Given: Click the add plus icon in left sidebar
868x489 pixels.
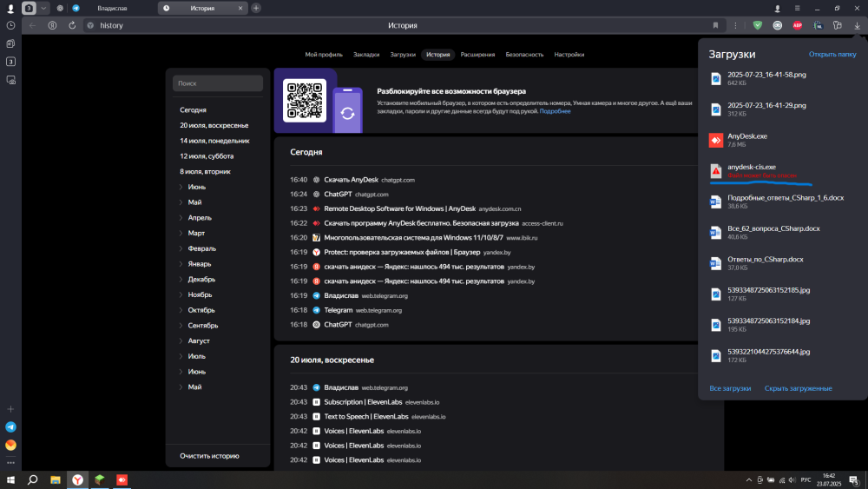Looking at the screenshot, I should (10, 409).
